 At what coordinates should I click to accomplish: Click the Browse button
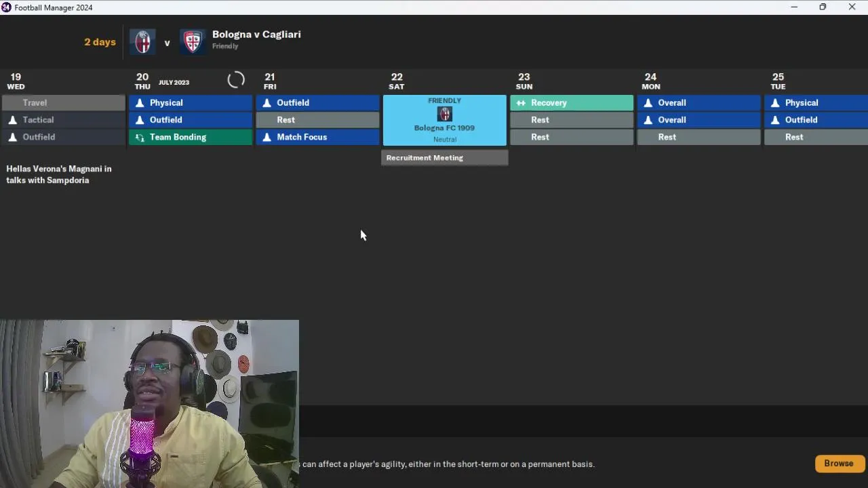point(839,464)
